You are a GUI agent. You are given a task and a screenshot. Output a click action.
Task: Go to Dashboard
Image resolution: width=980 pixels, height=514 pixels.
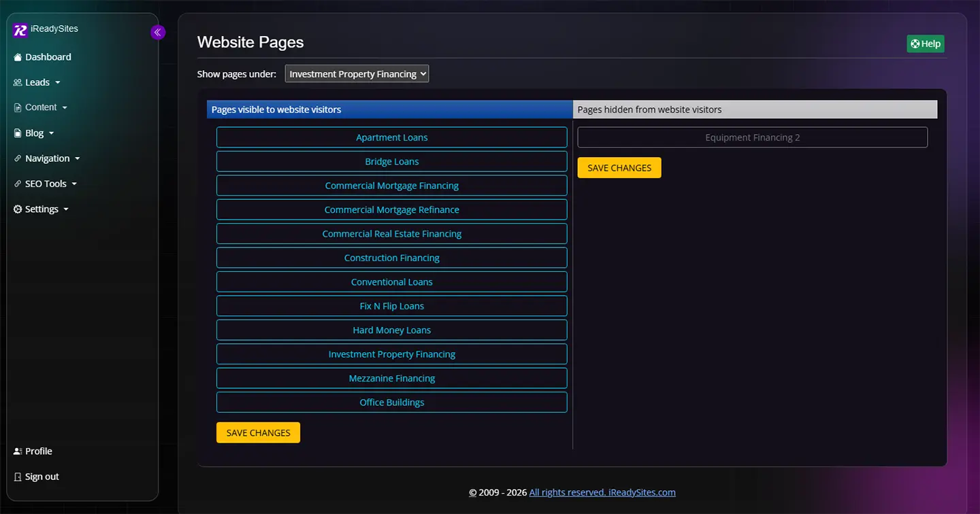[42, 57]
